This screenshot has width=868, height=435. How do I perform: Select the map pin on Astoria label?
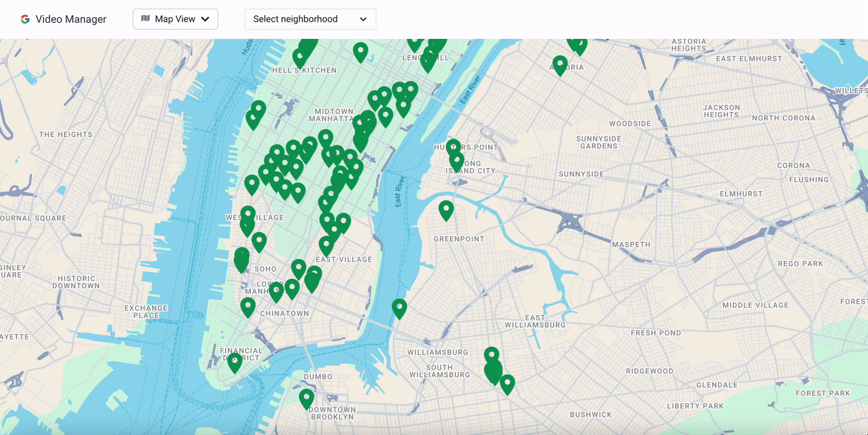point(560,65)
